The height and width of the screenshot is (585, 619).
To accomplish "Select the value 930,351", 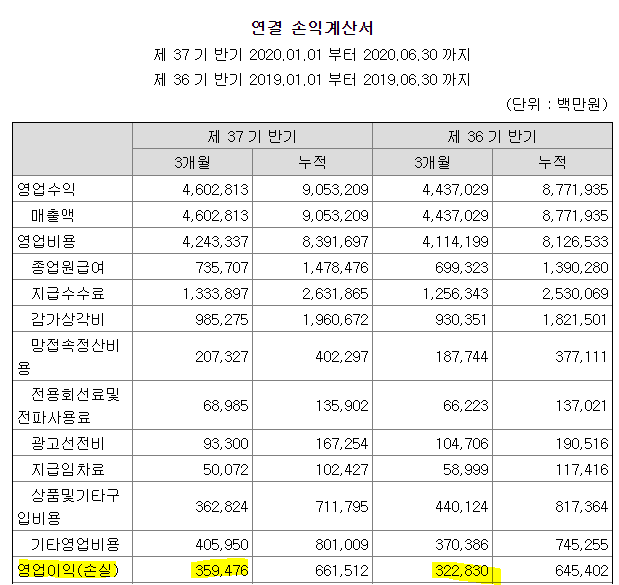I will 462,320.
